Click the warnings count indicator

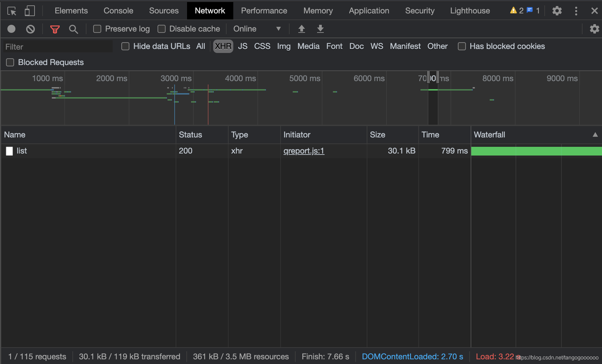click(x=517, y=11)
